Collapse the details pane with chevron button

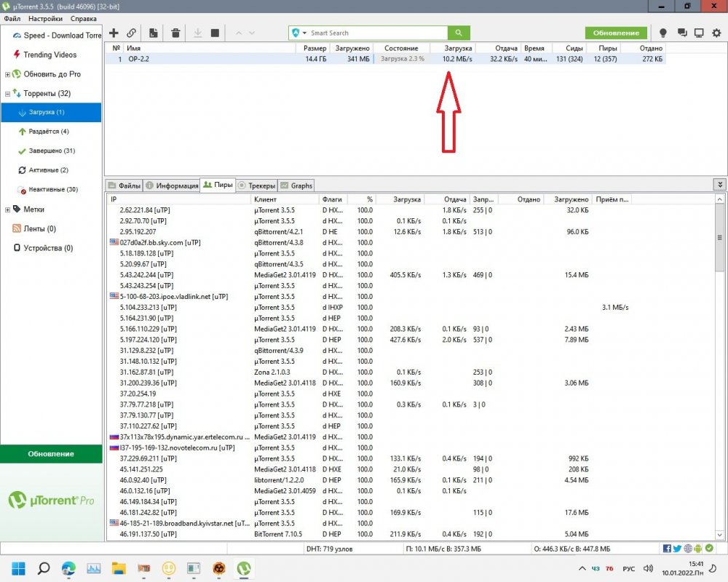pyautogui.click(x=720, y=185)
